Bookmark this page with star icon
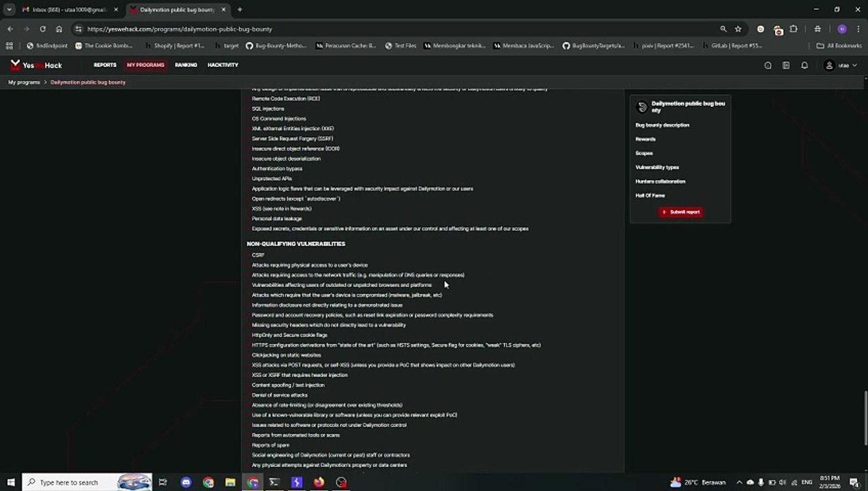Image resolution: width=868 pixels, height=491 pixels. point(738,29)
